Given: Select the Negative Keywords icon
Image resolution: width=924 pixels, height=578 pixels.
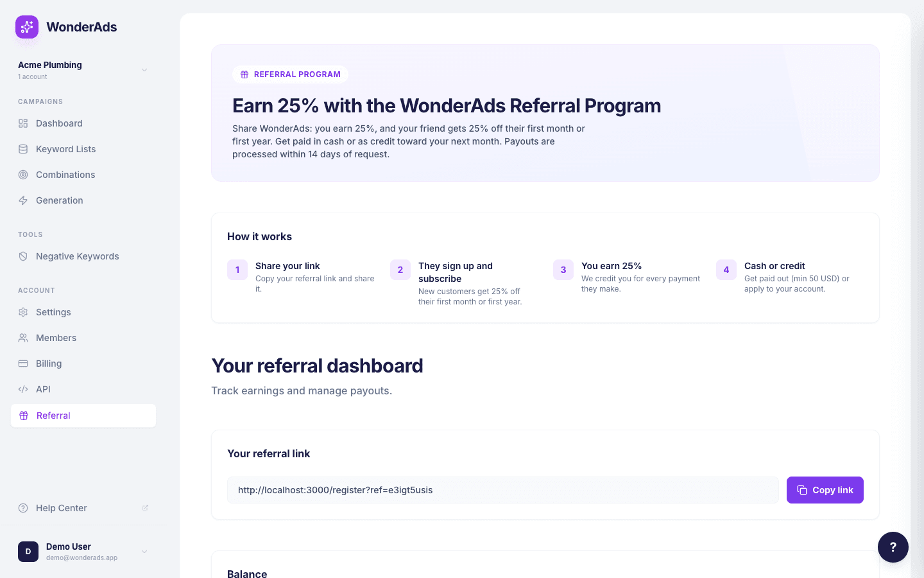Looking at the screenshot, I should pos(22,256).
